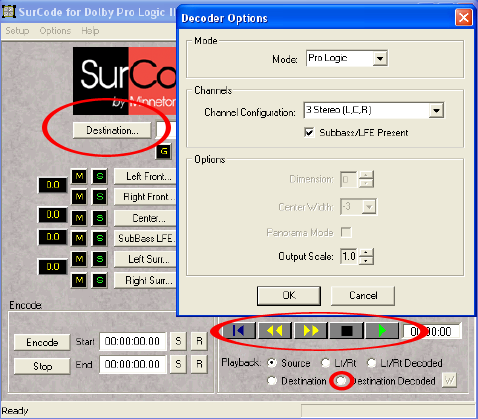Click the Start timecode field
The image size is (478, 419).
[x=133, y=341]
